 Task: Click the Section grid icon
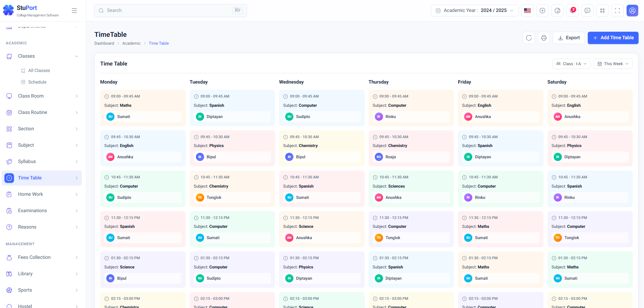point(9,129)
